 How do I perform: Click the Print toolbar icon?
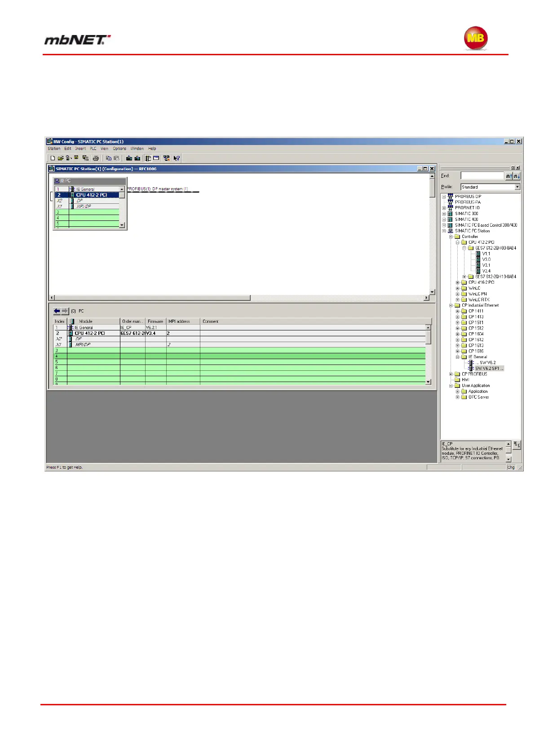[96, 158]
